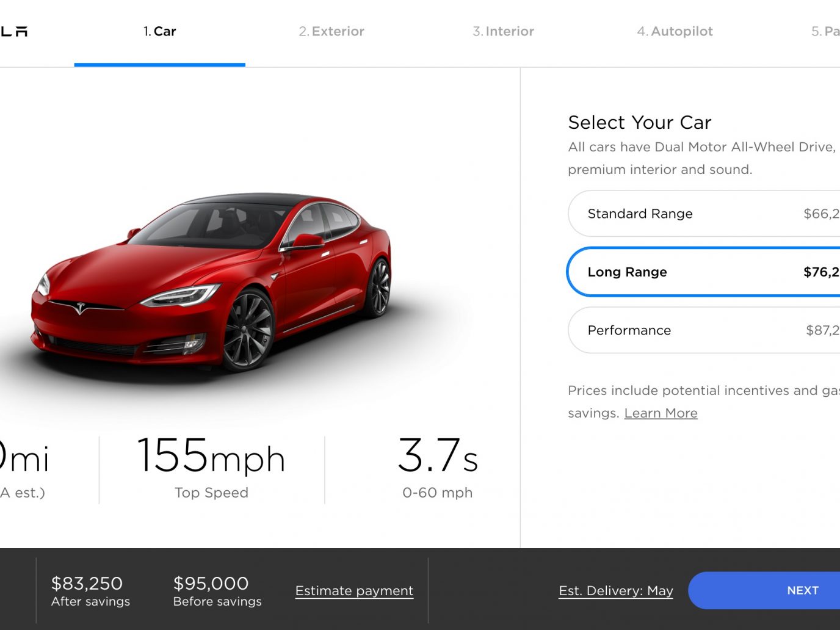
Task: Click the range miles stat
Action: point(24,468)
